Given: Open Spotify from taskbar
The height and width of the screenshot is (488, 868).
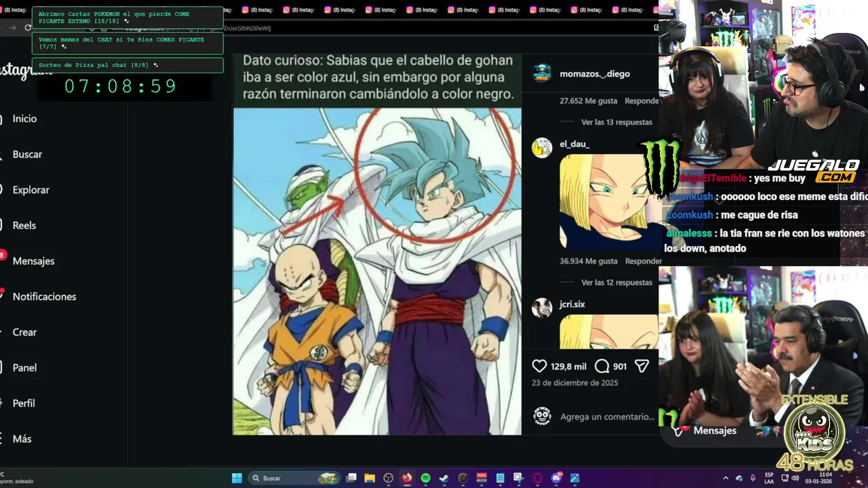Looking at the screenshot, I should [425, 478].
